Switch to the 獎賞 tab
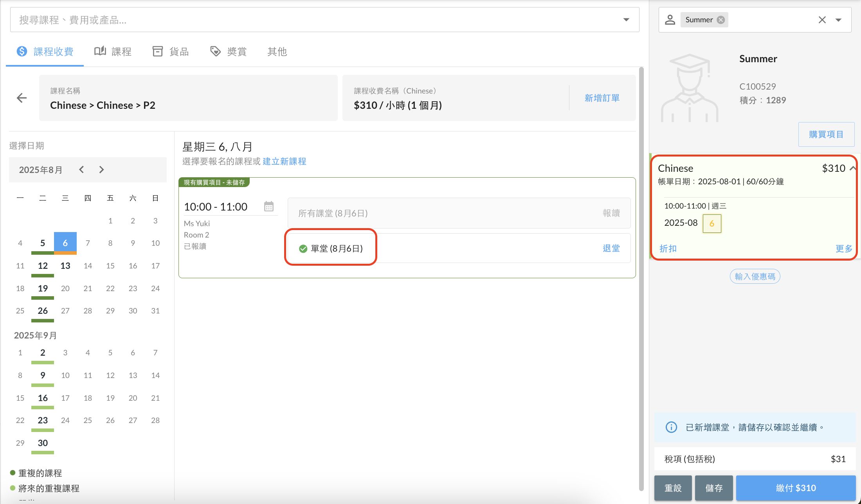 pos(229,52)
